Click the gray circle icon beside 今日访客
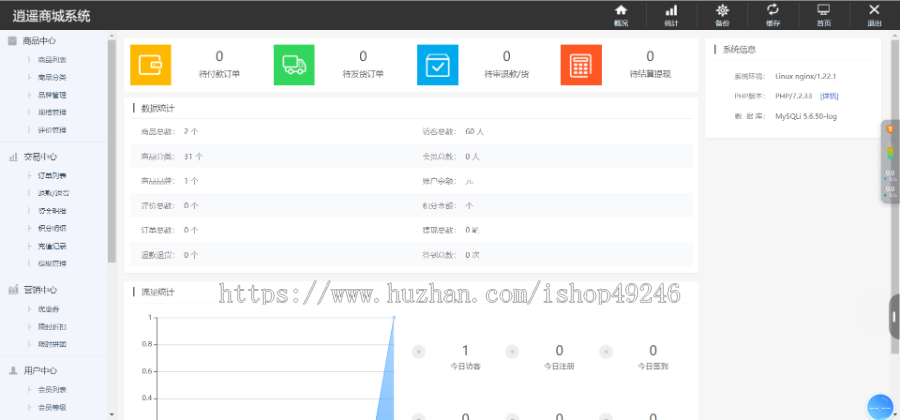This screenshot has width=900, height=420. click(418, 352)
